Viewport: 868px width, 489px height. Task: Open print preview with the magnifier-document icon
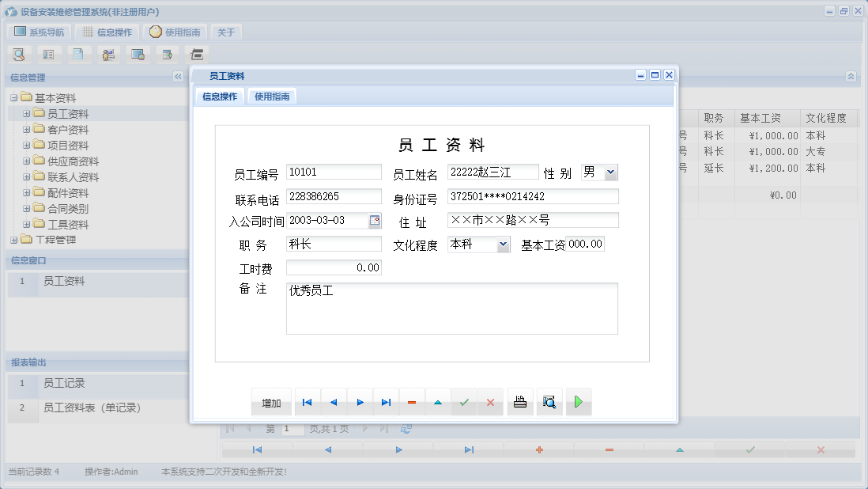coord(549,402)
